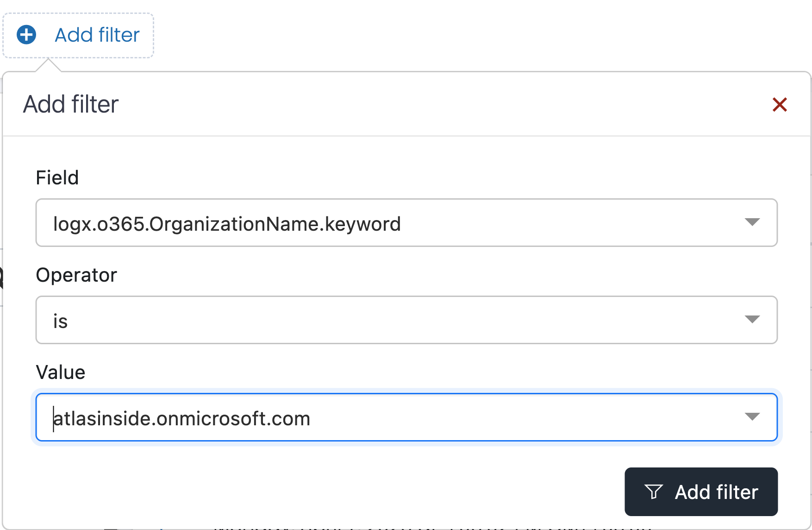The image size is (812, 530).
Task: Expand the Value suggestions arrow
Action: pos(752,417)
